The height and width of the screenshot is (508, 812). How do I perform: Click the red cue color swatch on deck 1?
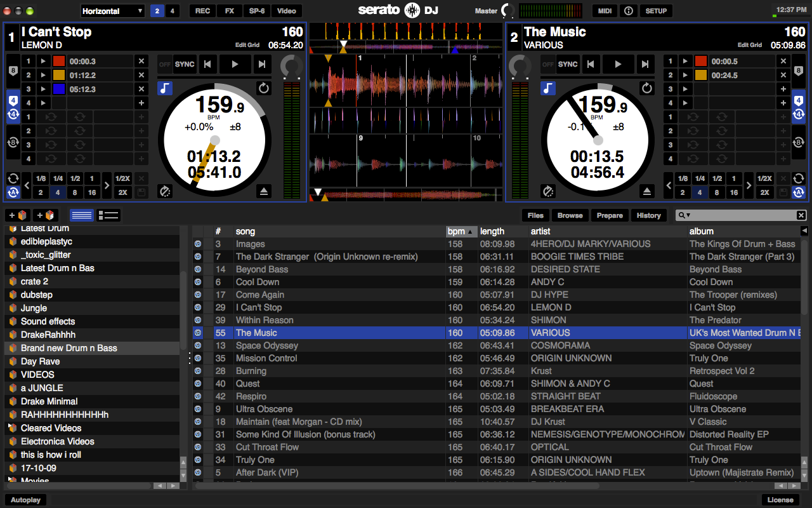(x=58, y=61)
